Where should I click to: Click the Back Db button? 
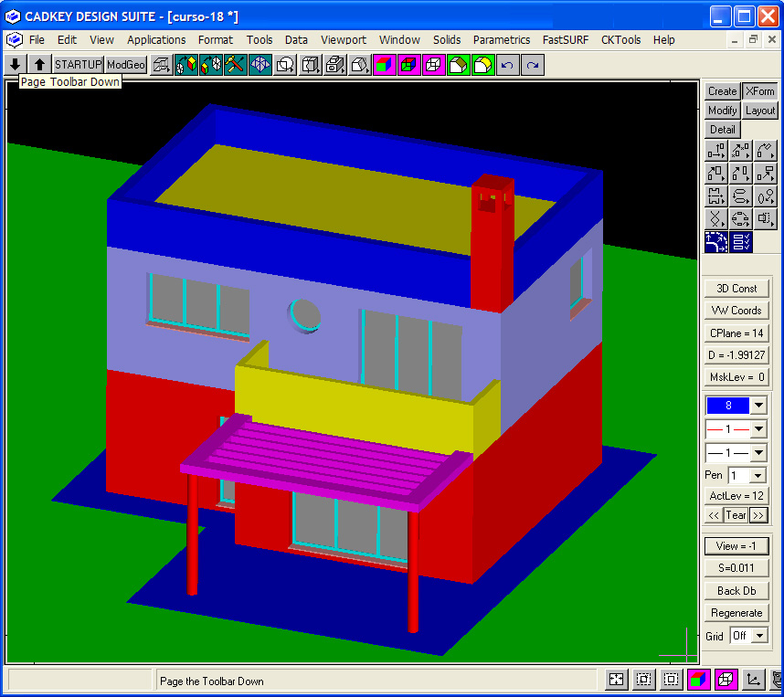pos(736,591)
